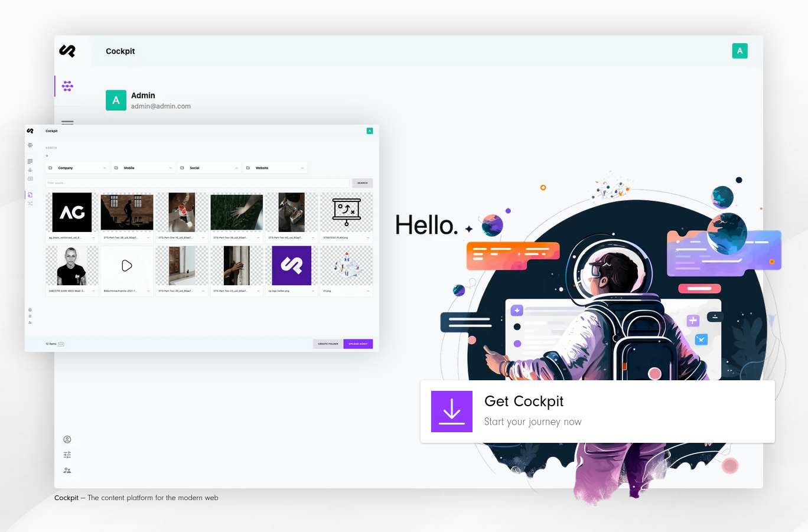Select the active sync icon in the sidebar
Image resolution: width=808 pixels, height=532 pixels.
coord(30,195)
